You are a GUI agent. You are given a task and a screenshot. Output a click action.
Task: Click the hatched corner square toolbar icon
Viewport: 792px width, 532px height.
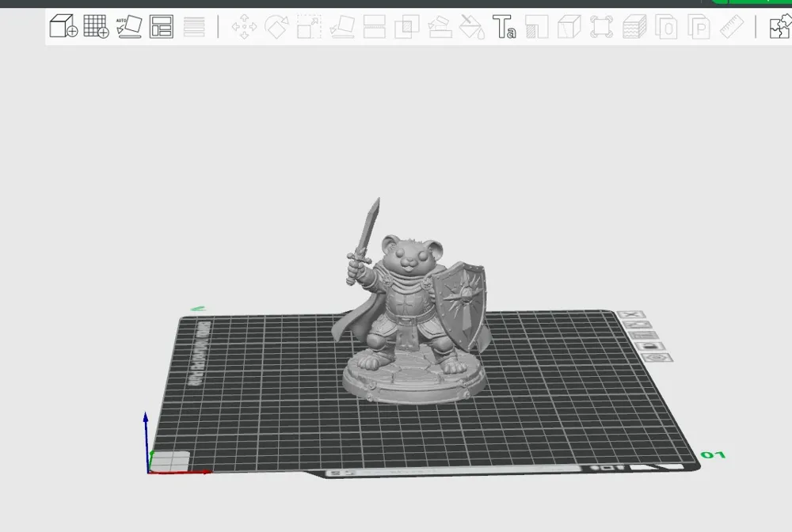536,26
